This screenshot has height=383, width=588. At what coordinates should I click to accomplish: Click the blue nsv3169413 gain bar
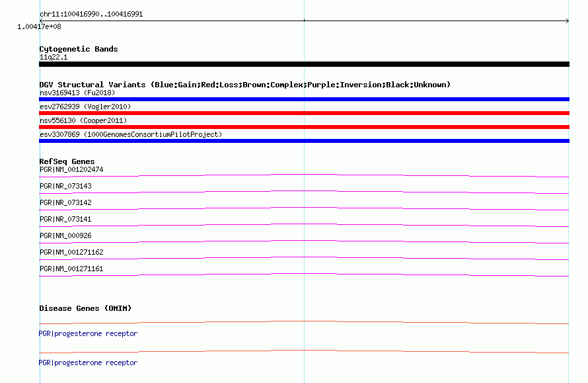click(x=304, y=99)
